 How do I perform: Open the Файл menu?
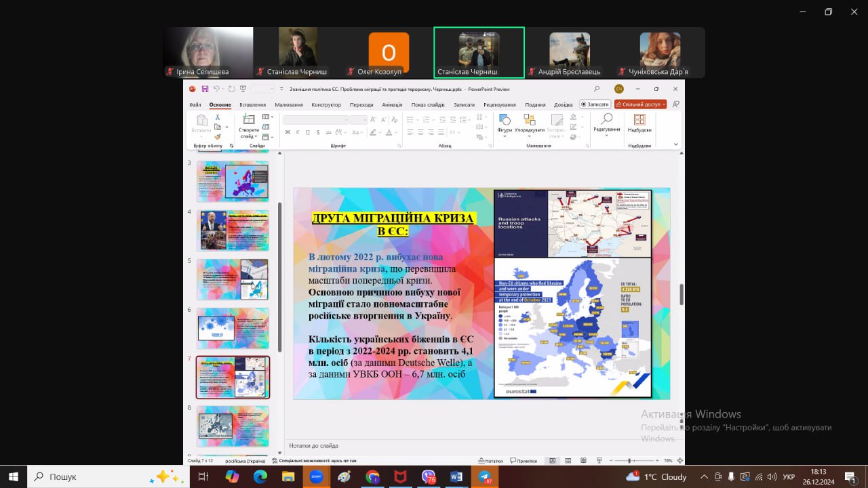tap(195, 105)
